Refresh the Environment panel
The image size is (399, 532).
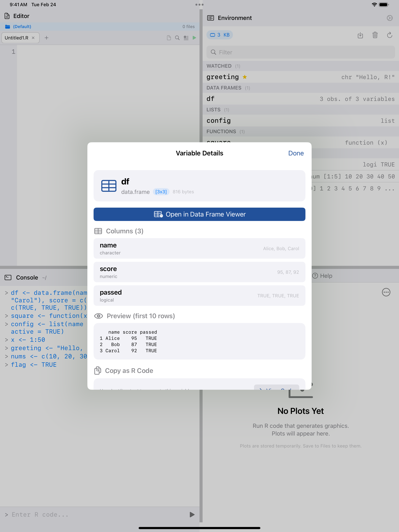click(390, 35)
